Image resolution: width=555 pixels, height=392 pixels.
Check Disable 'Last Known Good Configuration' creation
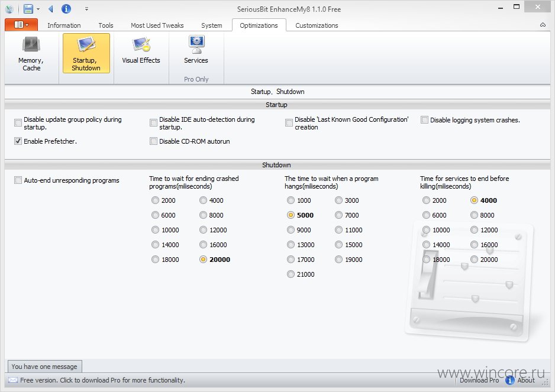(289, 123)
